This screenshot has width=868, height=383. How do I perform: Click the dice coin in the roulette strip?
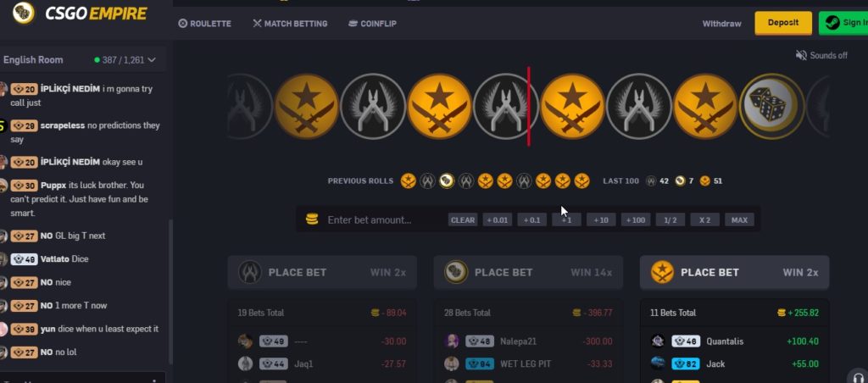771,106
